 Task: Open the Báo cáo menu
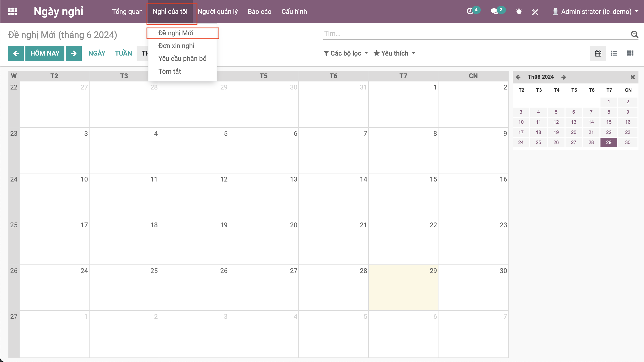(x=259, y=12)
